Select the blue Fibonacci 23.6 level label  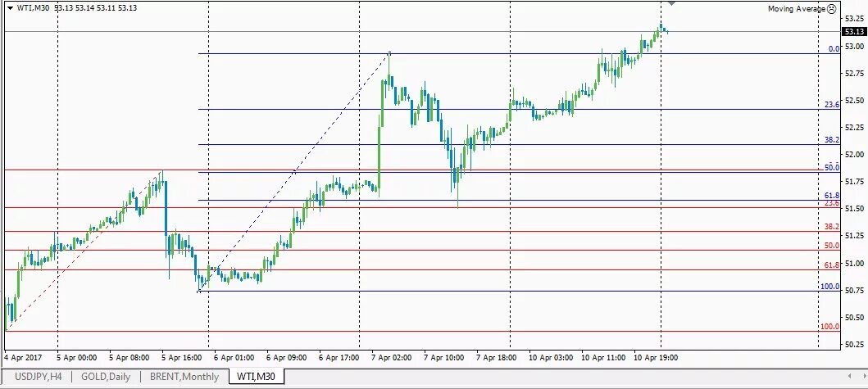(832, 104)
